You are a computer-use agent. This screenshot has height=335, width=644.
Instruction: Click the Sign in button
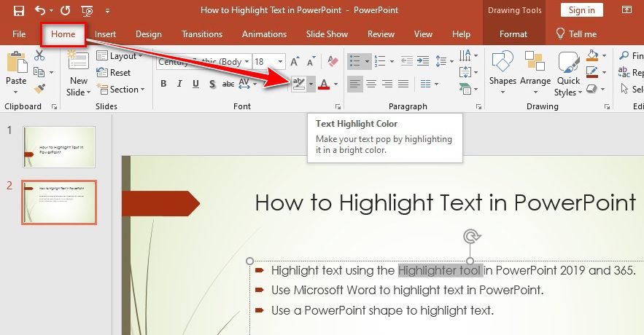(x=581, y=10)
